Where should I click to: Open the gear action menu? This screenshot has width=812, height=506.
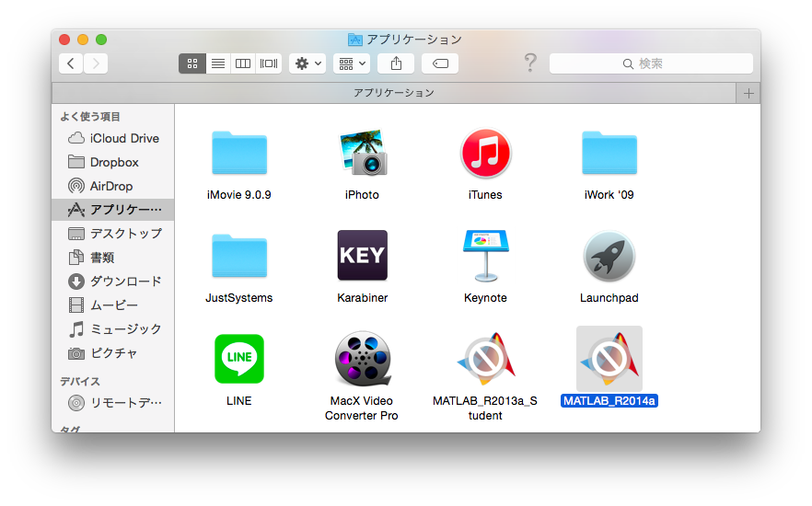[x=307, y=63]
